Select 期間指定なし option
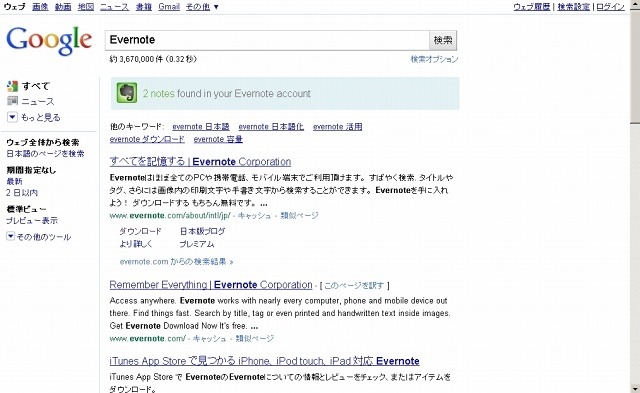Screen dimensions: 640x393 click(x=31, y=170)
